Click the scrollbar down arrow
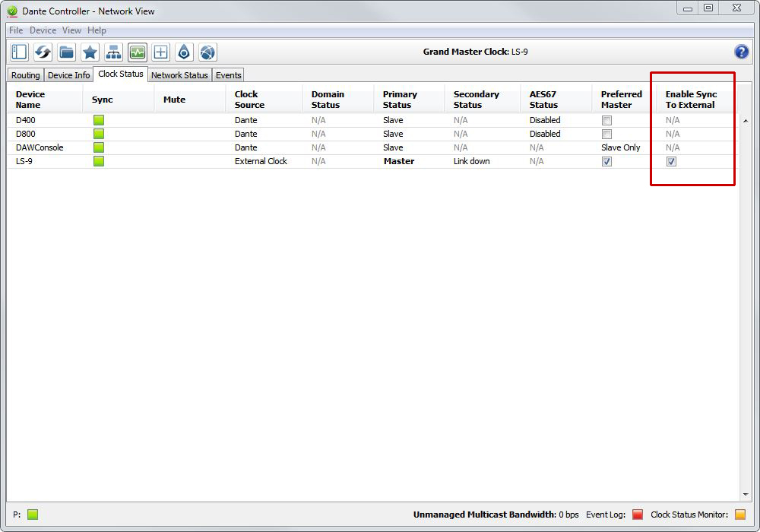The height and width of the screenshot is (532, 760). pyautogui.click(x=746, y=495)
